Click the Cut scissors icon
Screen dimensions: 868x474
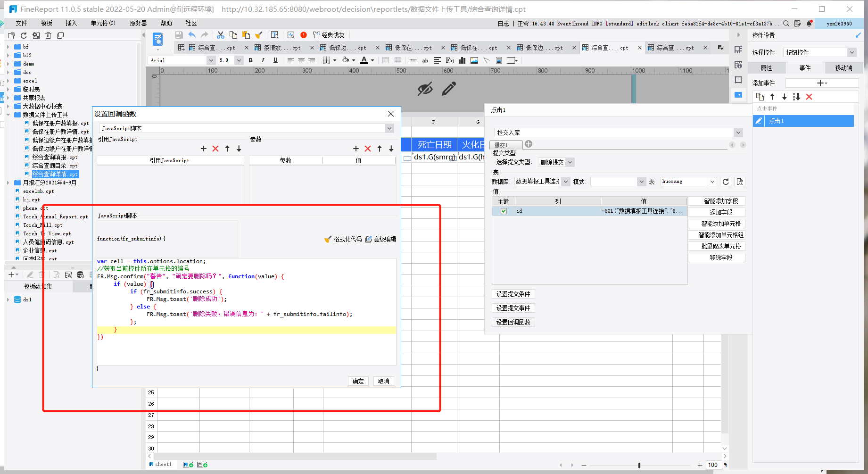pos(221,35)
